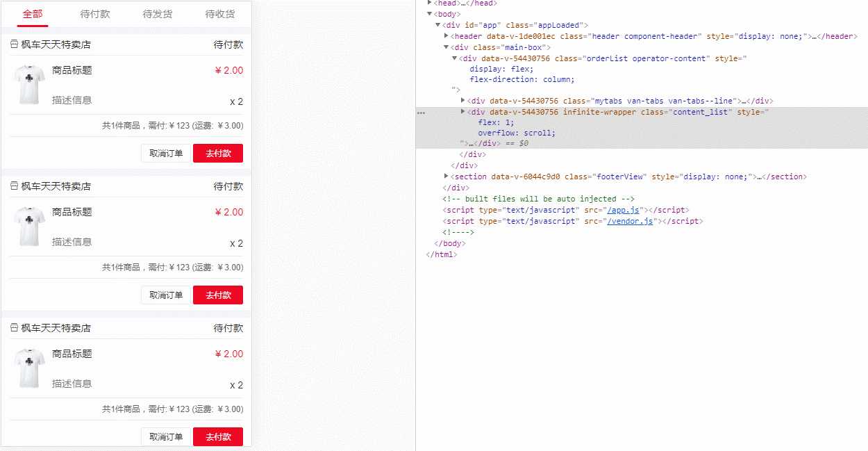Click first order's price ¥ 2.00

point(229,70)
